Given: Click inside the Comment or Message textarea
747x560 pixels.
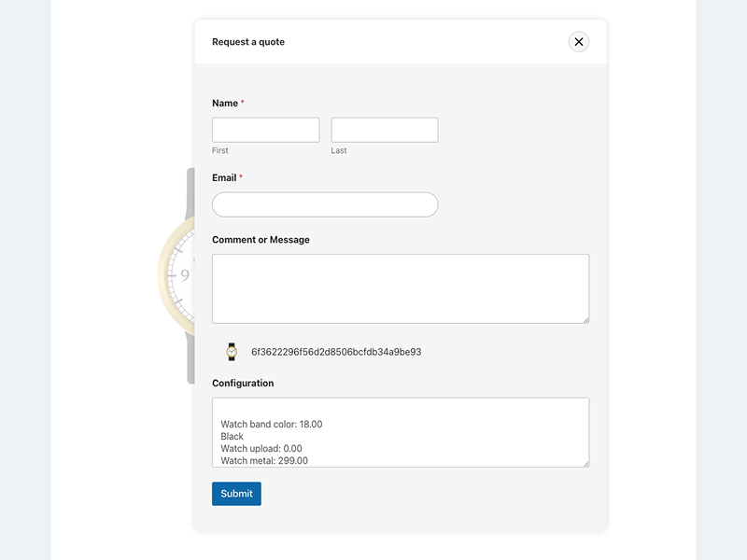Looking at the screenshot, I should tap(401, 288).
